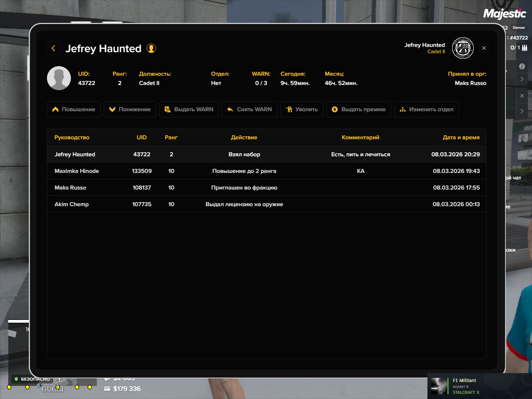Image resolution: width=532 pixels, height=399 pixels.
Task: Click the WARN count 0 / 3
Action: [x=261, y=83]
